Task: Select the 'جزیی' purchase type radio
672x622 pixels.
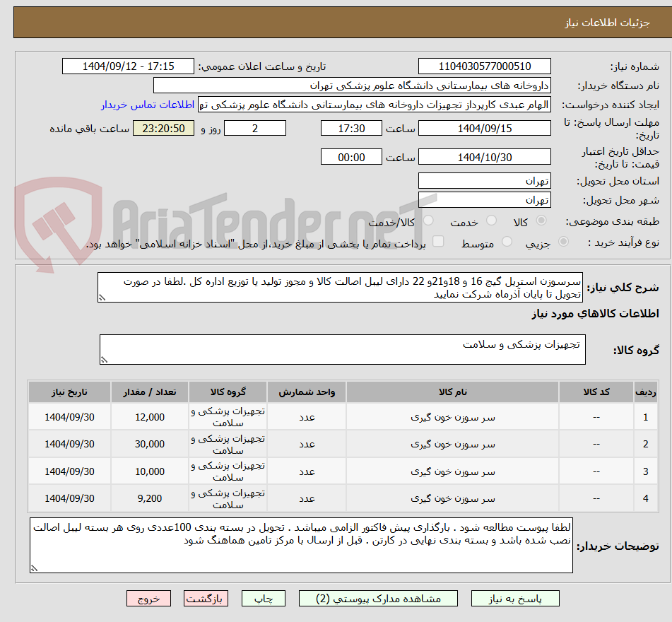Action: click(x=563, y=242)
